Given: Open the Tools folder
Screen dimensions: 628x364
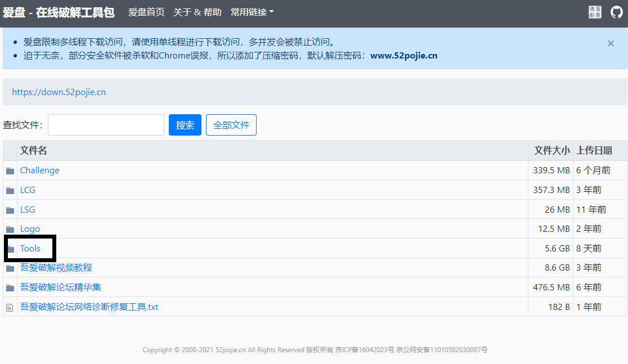Looking at the screenshot, I should pyautogui.click(x=30, y=248).
